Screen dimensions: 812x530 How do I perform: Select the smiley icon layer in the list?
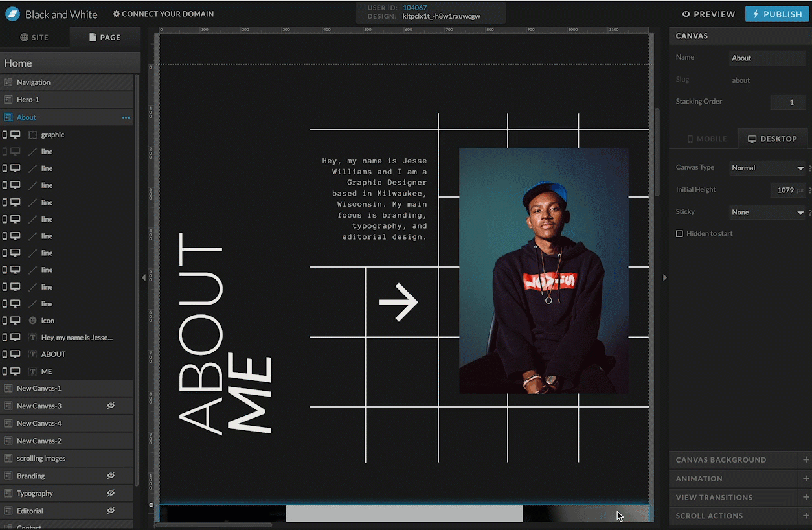(x=47, y=321)
